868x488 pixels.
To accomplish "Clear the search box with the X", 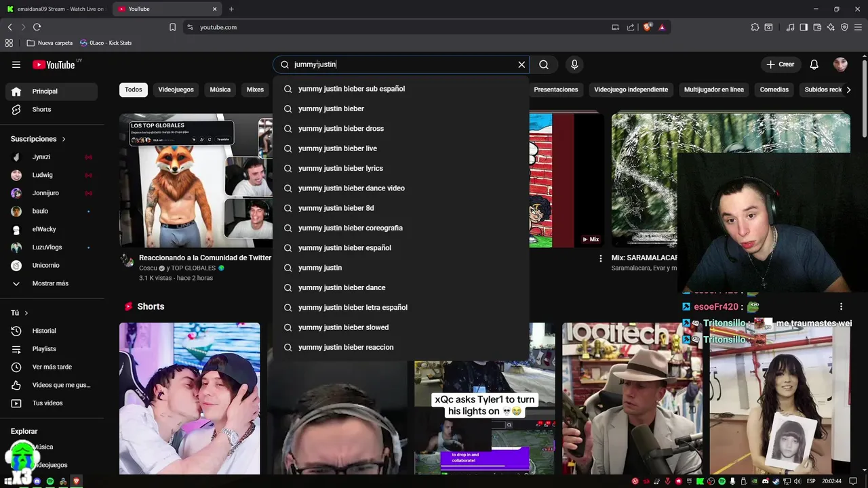I will [521, 64].
